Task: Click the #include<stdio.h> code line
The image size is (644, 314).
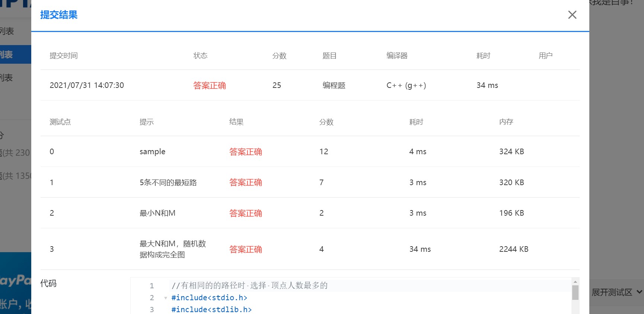Action: [209, 298]
